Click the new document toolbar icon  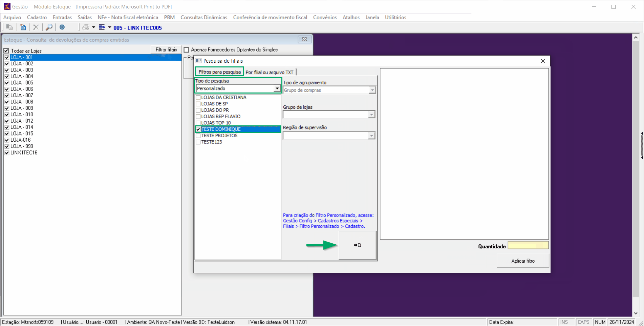point(23,27)
